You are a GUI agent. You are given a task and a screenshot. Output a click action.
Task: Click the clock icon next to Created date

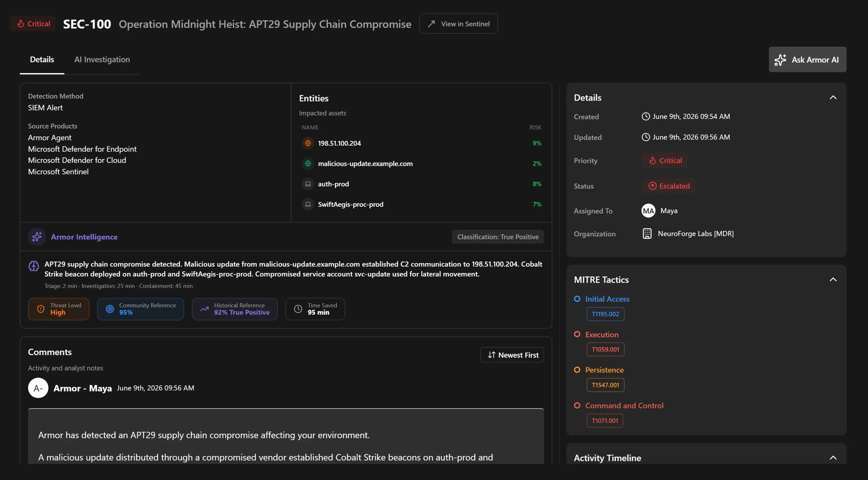coord(645,117)
